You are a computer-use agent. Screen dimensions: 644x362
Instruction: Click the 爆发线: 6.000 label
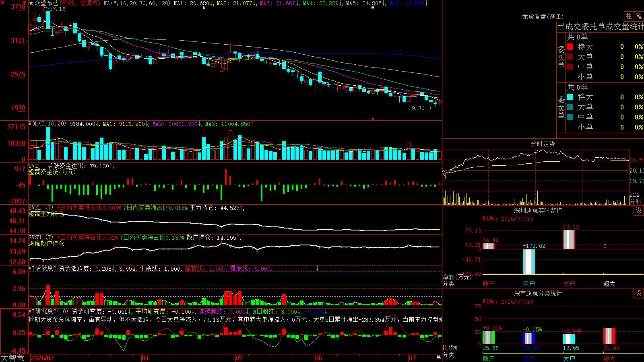251,269
